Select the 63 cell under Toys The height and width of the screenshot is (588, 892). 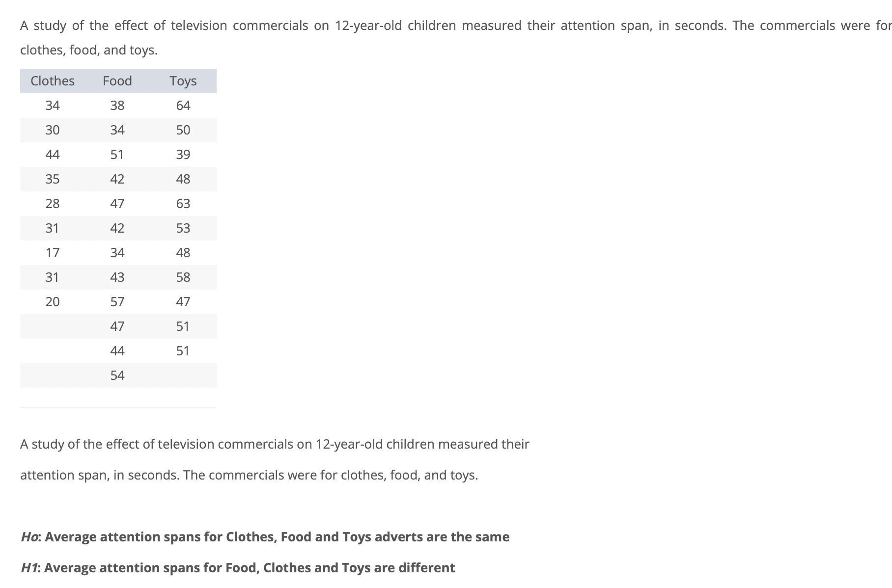183,204
